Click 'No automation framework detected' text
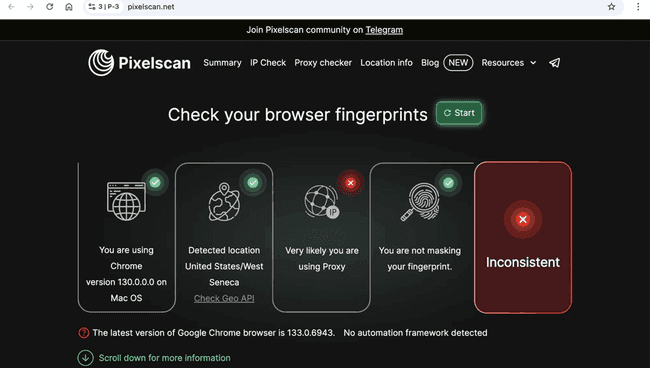650x368 pixels. coord(415,333)
